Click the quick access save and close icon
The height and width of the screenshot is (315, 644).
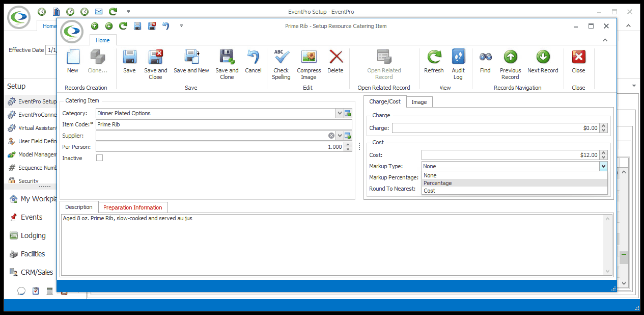point(152,26)
